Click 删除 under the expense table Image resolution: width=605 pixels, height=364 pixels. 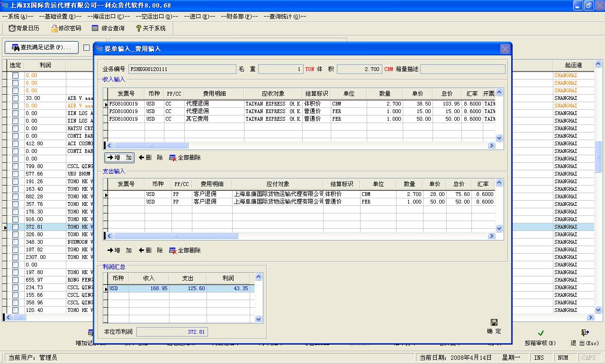(151, 250)
